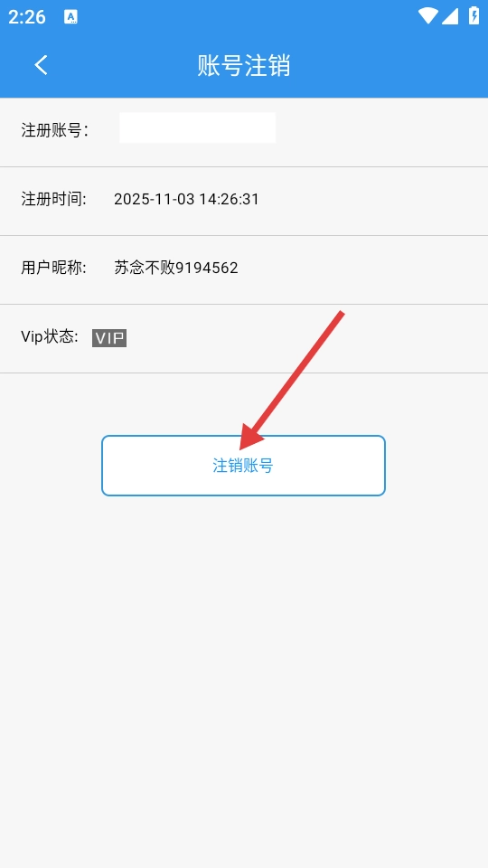Tap the blank 注册账号 value field
488x868 pixels.
[x=198, y=127]
